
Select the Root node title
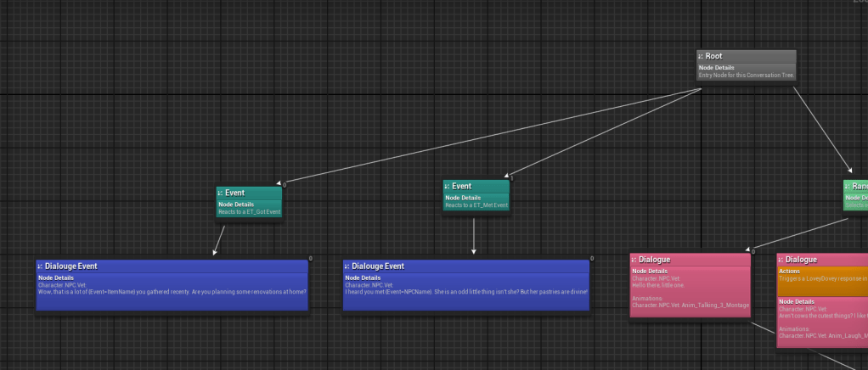(714, 57)
